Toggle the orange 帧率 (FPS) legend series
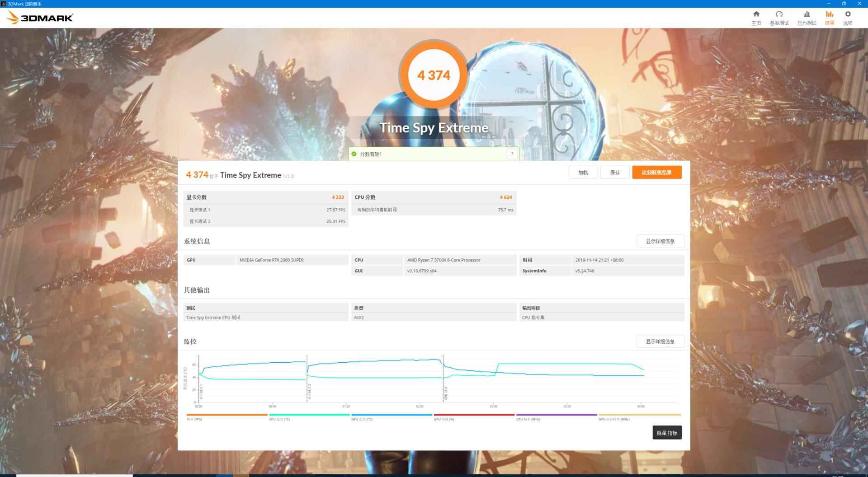This screenshot has width=868, height=477. pyautogui.click(x=227, y=417)
